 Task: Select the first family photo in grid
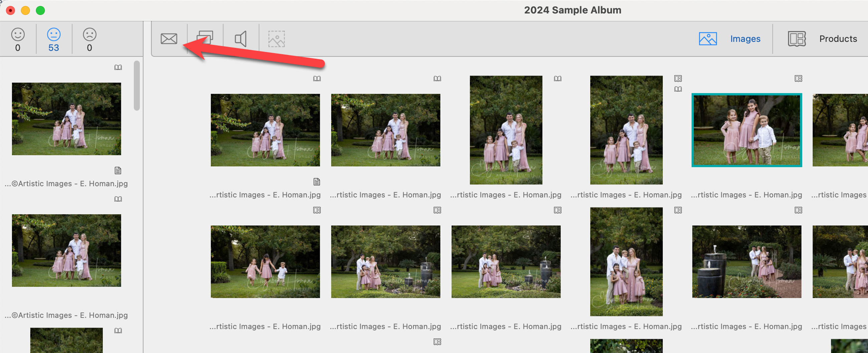click(265, 130)
